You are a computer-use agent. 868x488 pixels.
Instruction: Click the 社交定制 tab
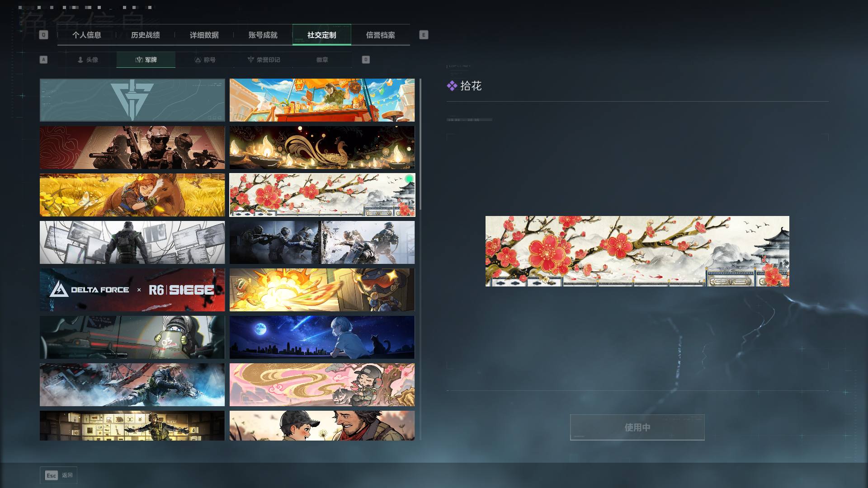(x=322, y=35)
